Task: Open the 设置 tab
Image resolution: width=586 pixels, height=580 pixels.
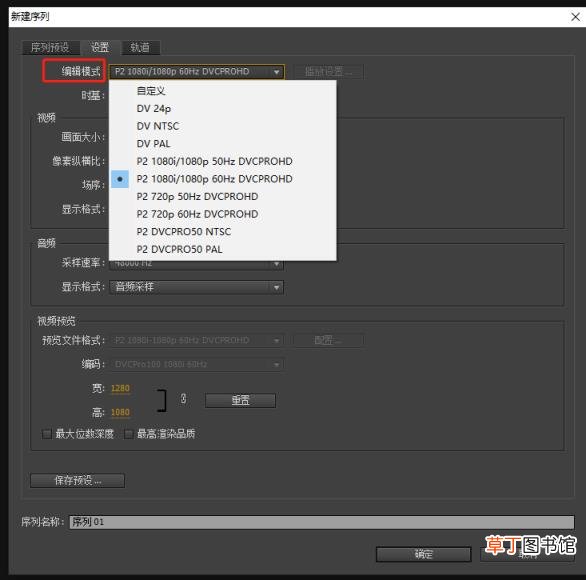Action: click(100, 47)
